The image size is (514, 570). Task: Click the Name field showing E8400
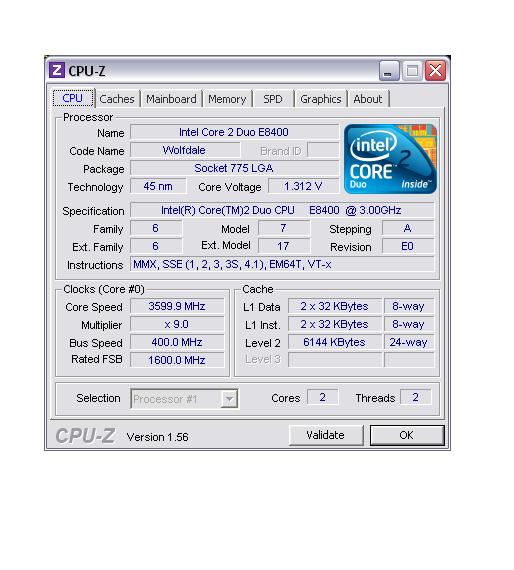tap(234, 132)
